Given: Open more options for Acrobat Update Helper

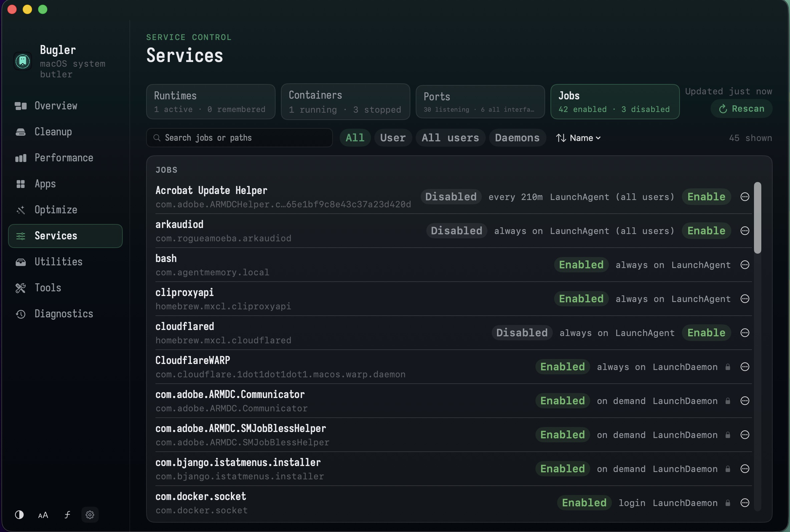Looking at the screenshot, I should coord(745,197).
